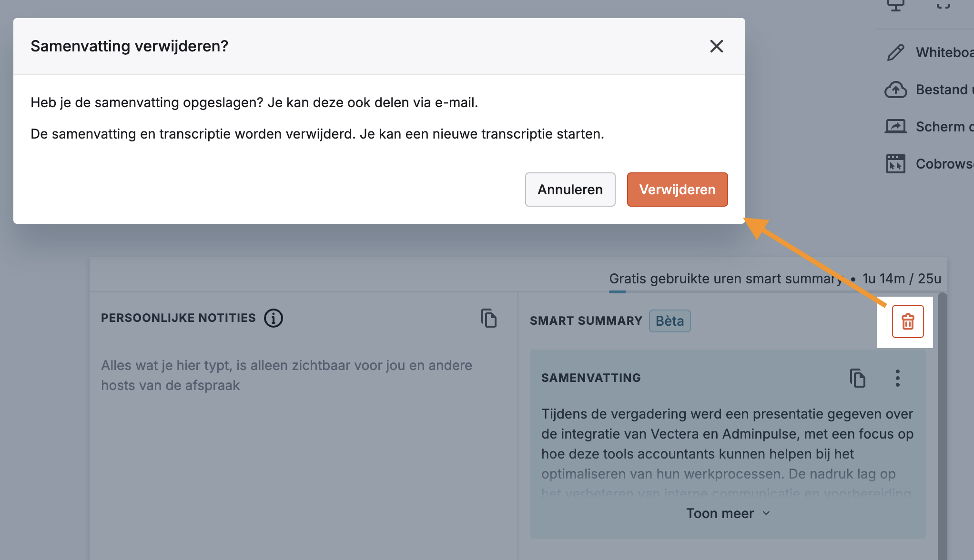This screenshot has height=560, width=974.
Task: Click the 1u 14m / 25u usage text
Action: pos(902,279)
